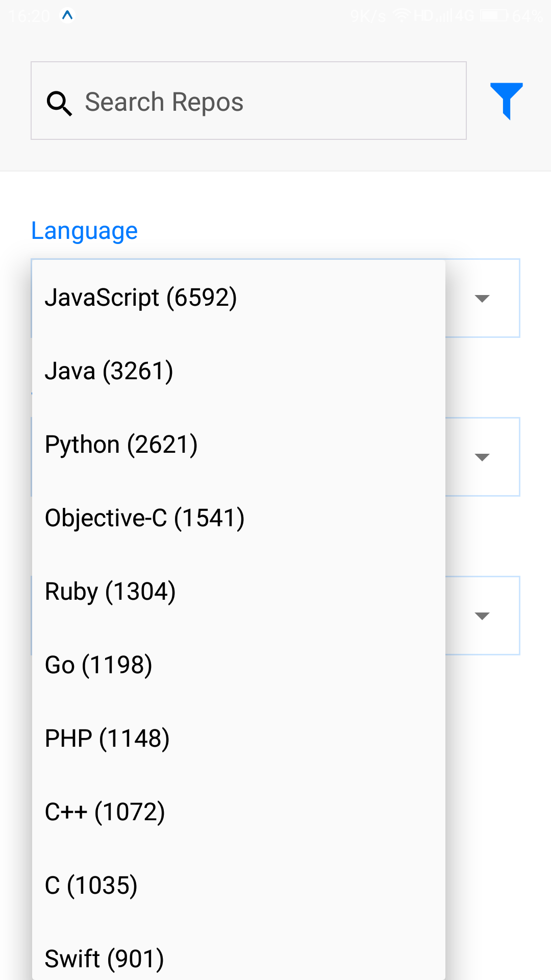Choose Ruby (1304) from the list

110,592
